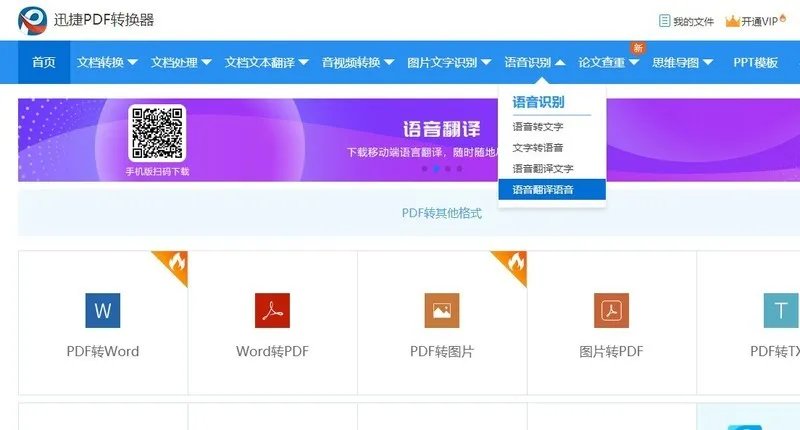
Task: Click the PDF转Word blue W icon
Action: (103, 310)
